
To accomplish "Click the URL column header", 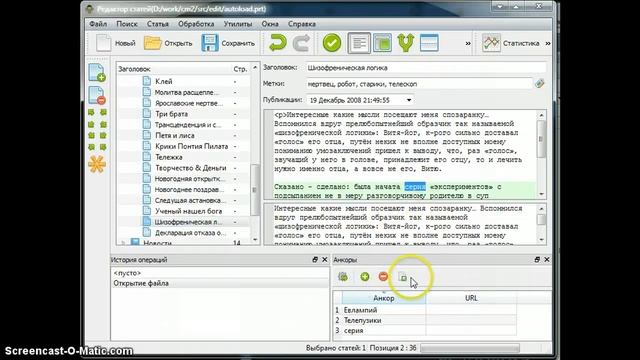I will 471,298.
